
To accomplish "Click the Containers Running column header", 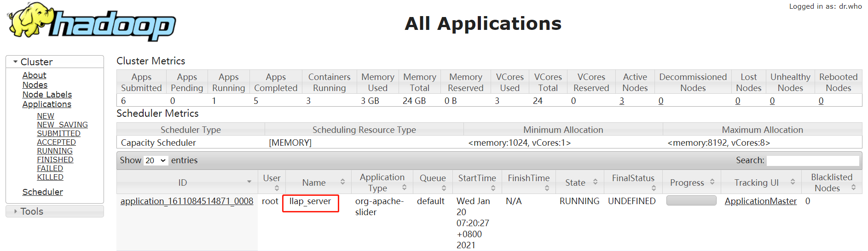I will (329, 82).
